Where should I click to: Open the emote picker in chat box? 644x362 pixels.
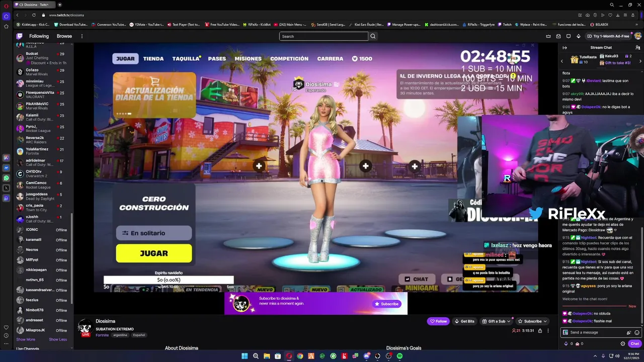point(637,332)
